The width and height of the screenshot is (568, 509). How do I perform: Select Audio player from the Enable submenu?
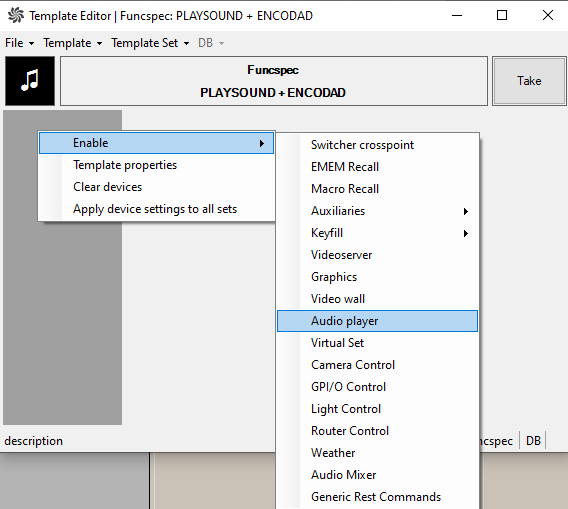377,321
